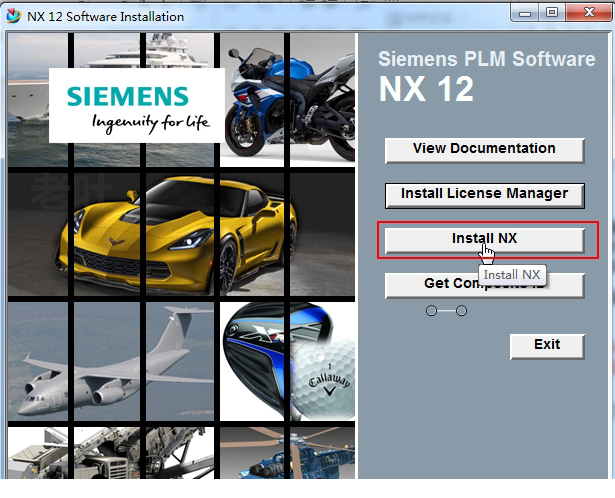Click the large NX 12 title text

426,89
